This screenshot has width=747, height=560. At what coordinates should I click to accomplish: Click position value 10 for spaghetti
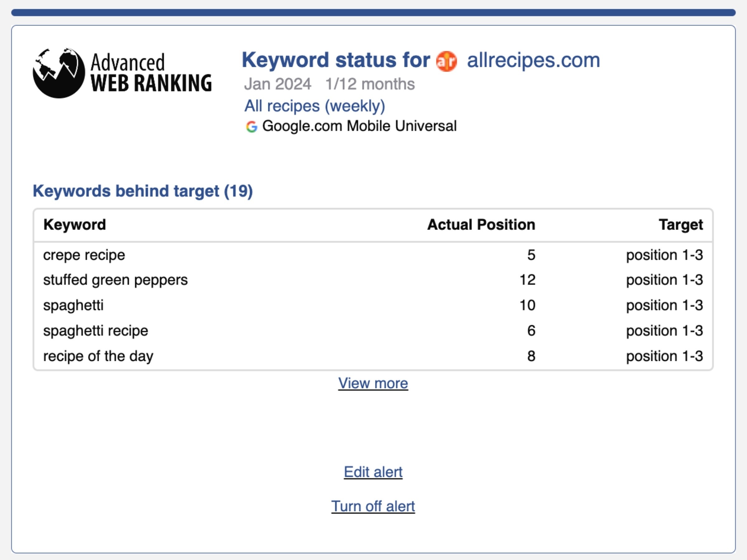pyautogui.click(x=528, y=305)
